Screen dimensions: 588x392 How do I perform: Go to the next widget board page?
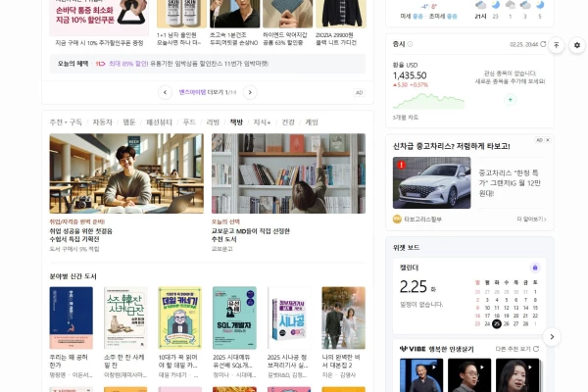(x=552, y=336)
